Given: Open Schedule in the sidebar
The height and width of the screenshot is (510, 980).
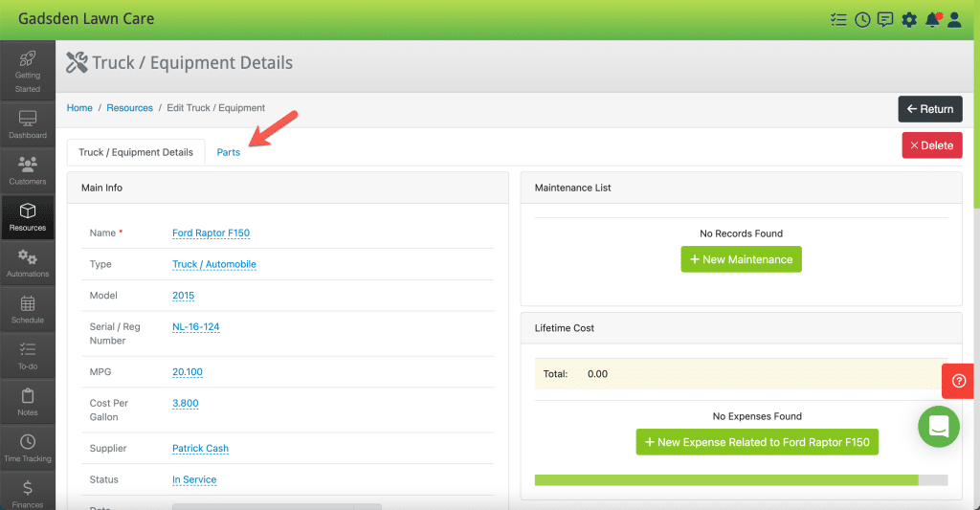Looking at the screenshot, I should click(x=28, y=309).
